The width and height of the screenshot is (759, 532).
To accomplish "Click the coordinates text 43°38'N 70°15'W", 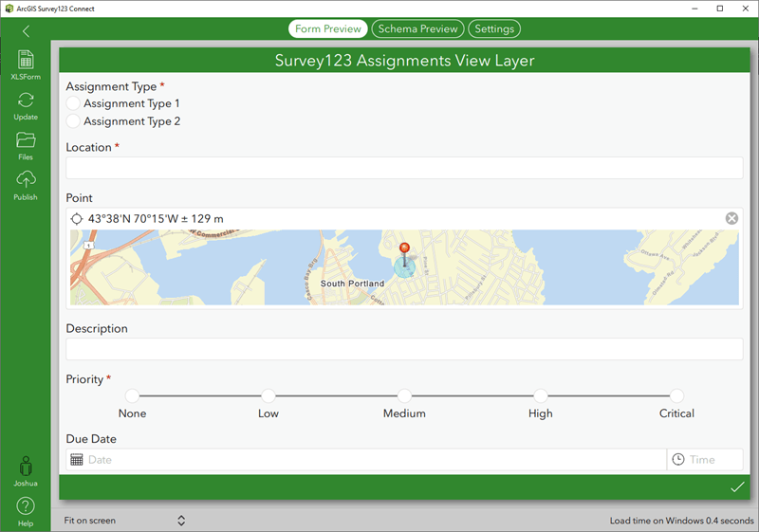I will 133,219.
